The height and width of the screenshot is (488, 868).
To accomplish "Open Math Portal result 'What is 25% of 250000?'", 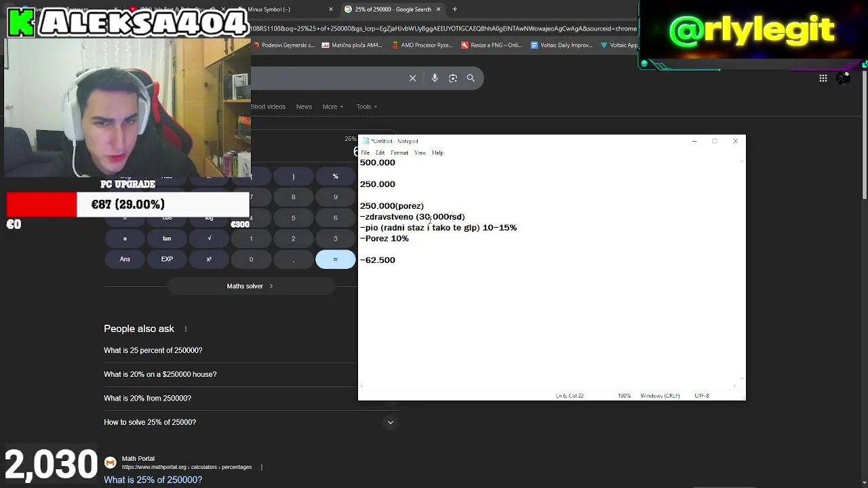I will pyautogui.click(x=153, y=480).
